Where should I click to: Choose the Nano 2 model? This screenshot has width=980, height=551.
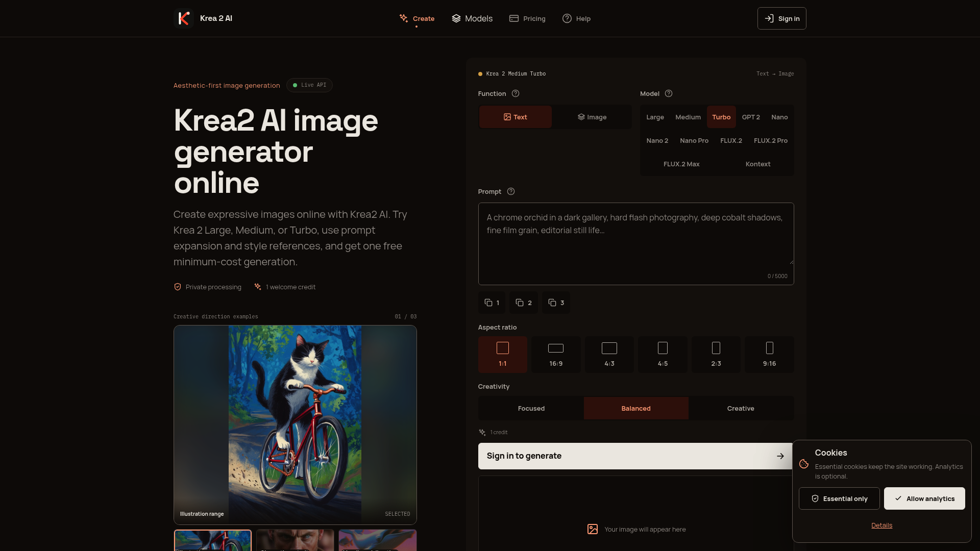tap(657, 140)
